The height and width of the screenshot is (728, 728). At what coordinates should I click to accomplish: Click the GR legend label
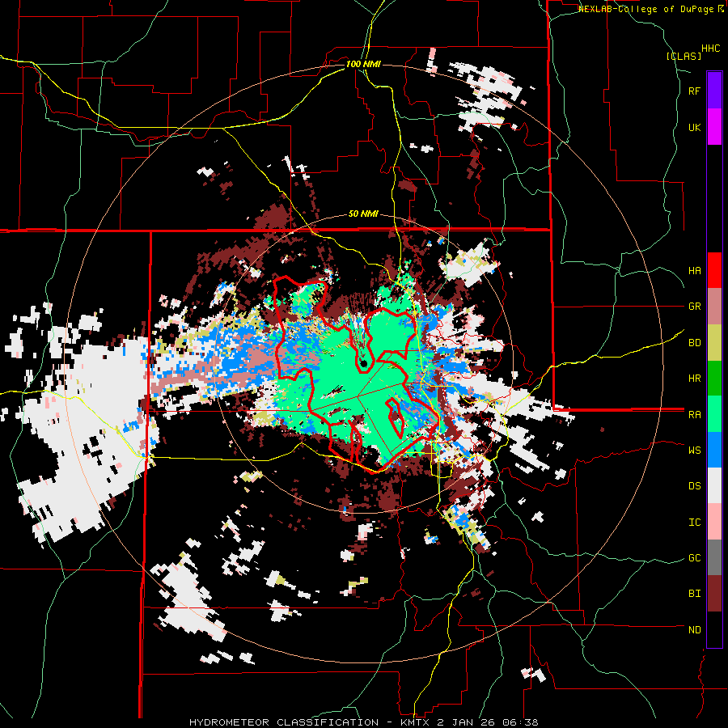tap(694, 307)
